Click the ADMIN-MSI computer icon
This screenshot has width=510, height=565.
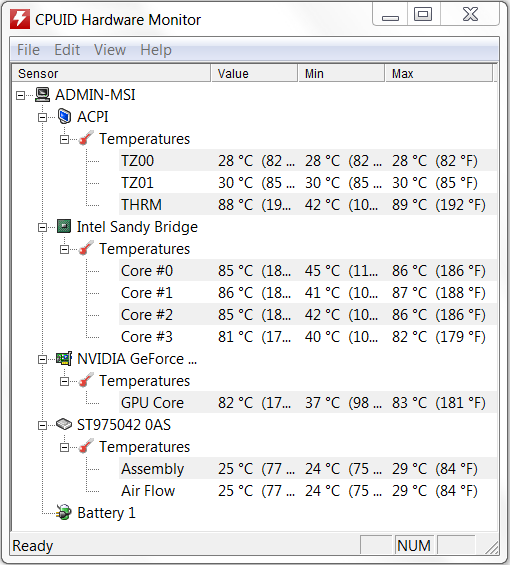point(42,95)
